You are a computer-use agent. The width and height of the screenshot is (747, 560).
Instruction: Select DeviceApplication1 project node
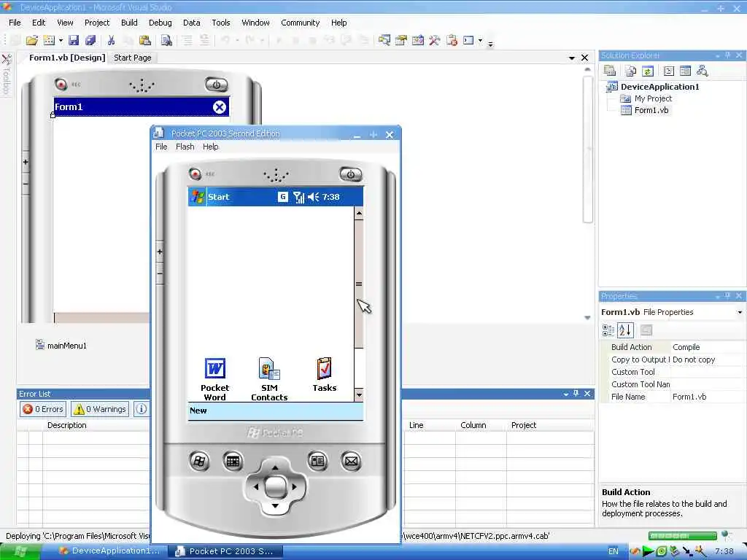point(659,87)
